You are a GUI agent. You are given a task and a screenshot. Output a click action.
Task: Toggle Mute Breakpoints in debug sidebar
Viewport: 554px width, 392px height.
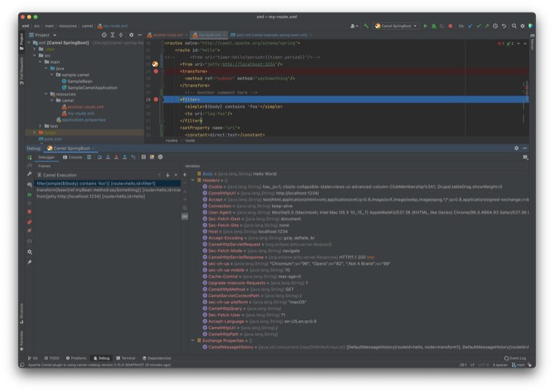pos(29,231)
